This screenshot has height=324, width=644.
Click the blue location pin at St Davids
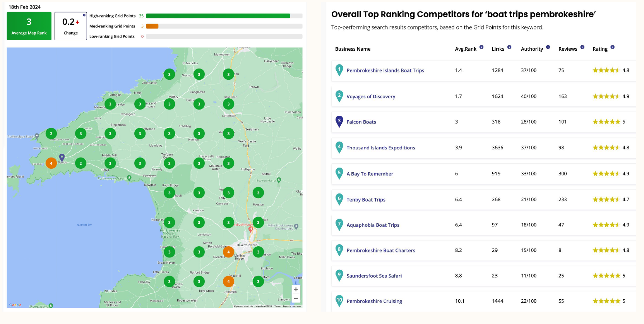tap(62, 157)
